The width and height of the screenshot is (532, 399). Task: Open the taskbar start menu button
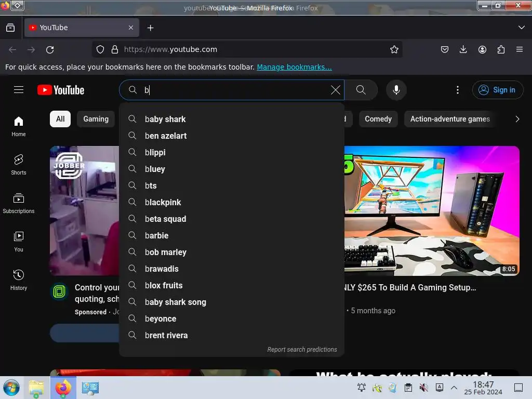11,388
